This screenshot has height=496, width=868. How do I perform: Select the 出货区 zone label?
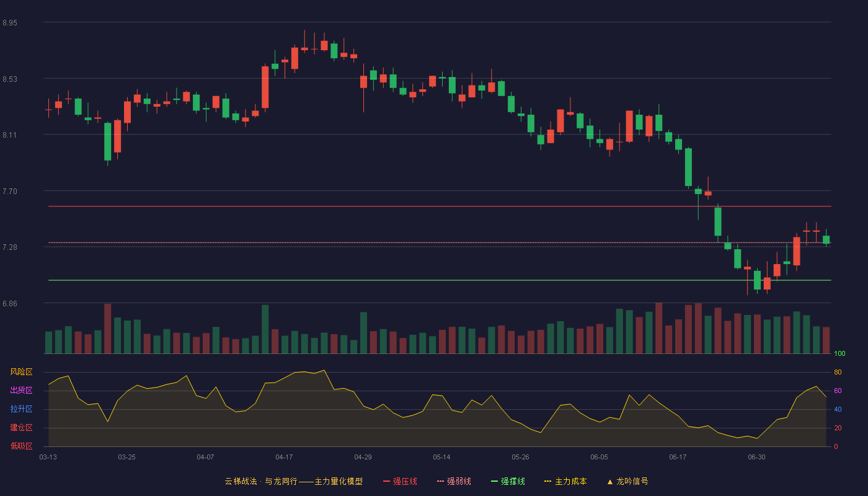coord(21,391)
